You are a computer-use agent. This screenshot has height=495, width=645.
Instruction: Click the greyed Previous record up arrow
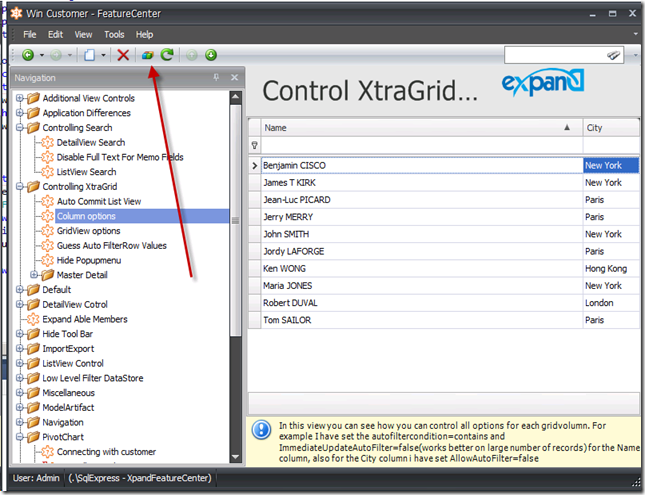[x=192, y=55]
